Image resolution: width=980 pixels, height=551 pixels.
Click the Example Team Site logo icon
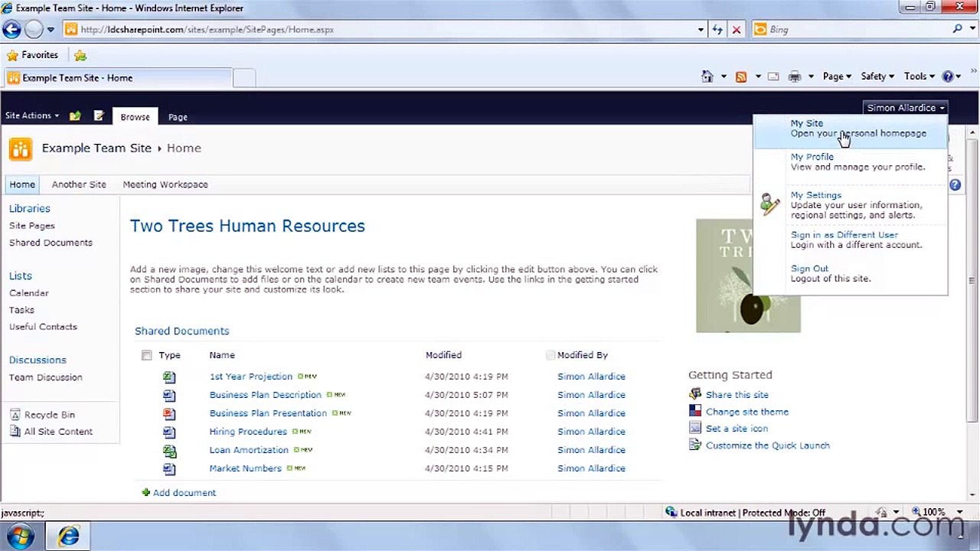click(21, 148)
